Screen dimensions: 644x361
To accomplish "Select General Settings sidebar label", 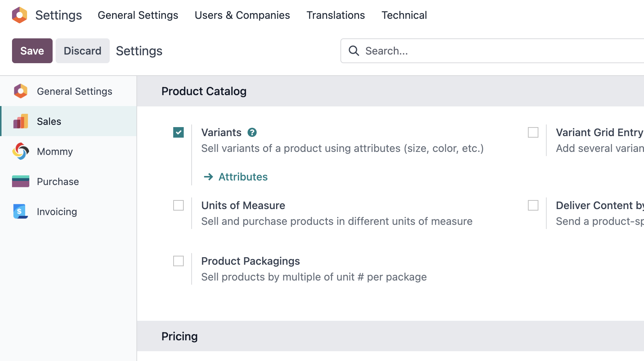I will point(74,91).
